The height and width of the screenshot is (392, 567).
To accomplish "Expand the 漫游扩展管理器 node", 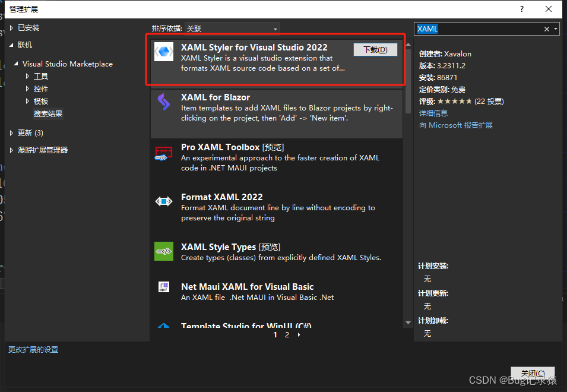I will pyautogui.click(x=11, y=150).
